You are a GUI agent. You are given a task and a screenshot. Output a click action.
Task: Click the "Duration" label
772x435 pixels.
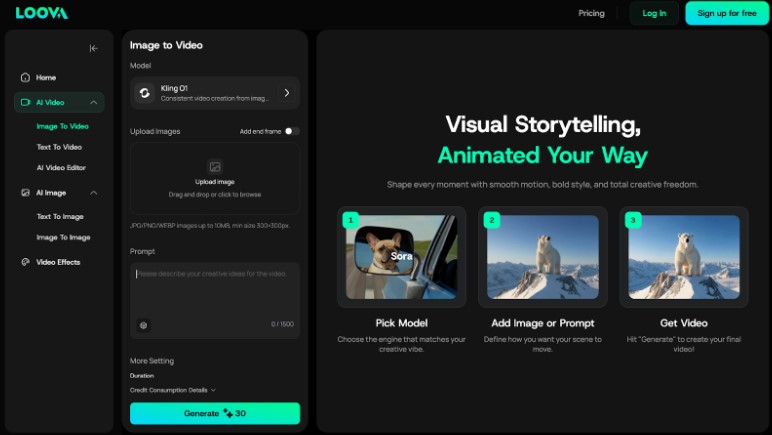point(142,375)
